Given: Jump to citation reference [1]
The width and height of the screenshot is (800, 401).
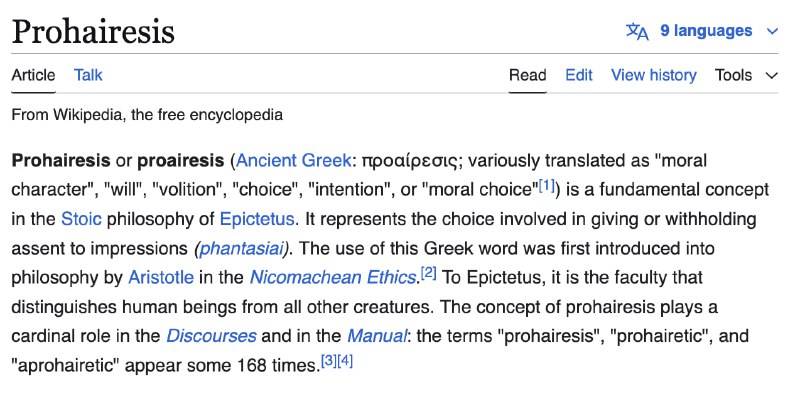Looking at the screenshot, I should 546,185.
